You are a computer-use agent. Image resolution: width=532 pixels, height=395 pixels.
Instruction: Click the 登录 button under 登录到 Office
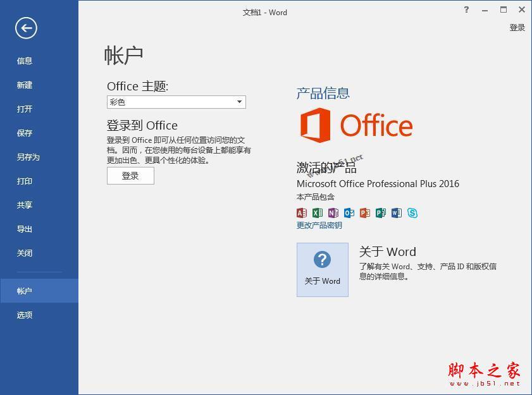[130, 176]
